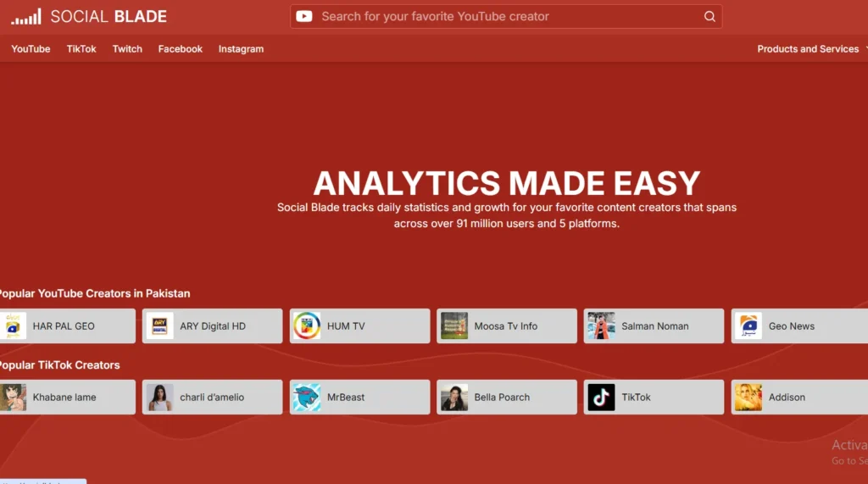Expand the Products and Services dropdown

click(811, 48)
